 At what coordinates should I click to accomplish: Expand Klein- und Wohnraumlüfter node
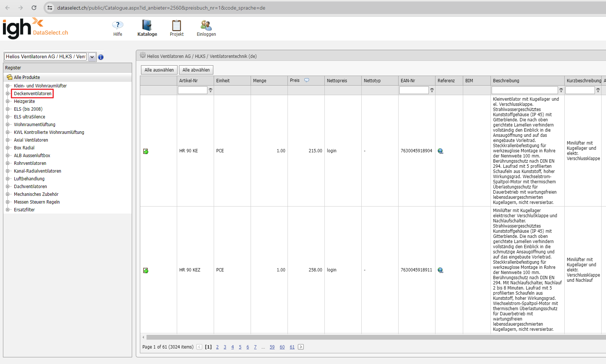coord(7,86)
